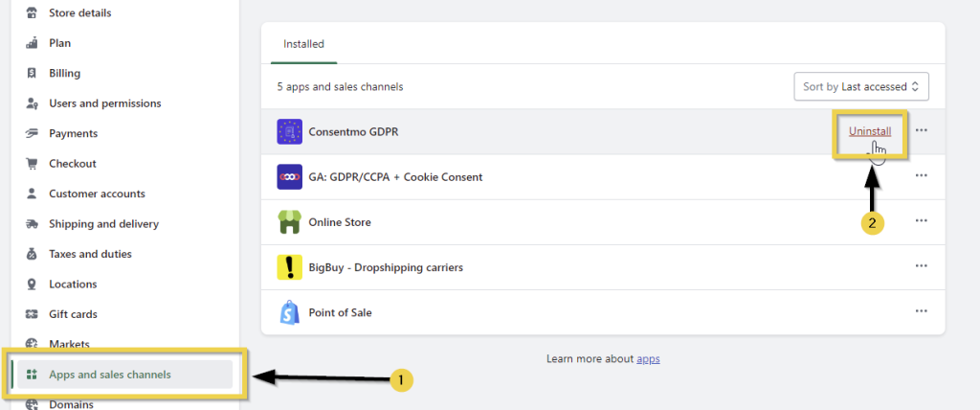Click the BigBuy Dropshipping carriers icon

click(x=289, y=267)
